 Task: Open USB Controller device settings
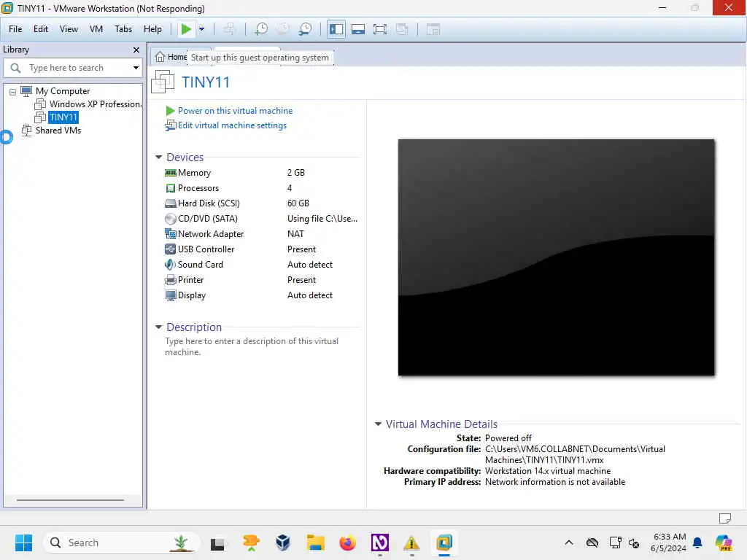pyautogui.click(x=206, y=249)
